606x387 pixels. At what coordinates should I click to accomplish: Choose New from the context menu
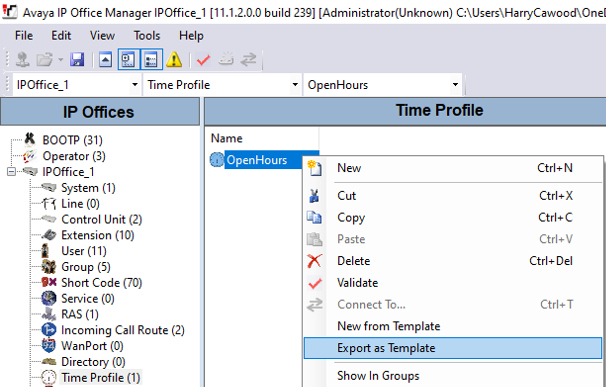click(x=453, y=168)
